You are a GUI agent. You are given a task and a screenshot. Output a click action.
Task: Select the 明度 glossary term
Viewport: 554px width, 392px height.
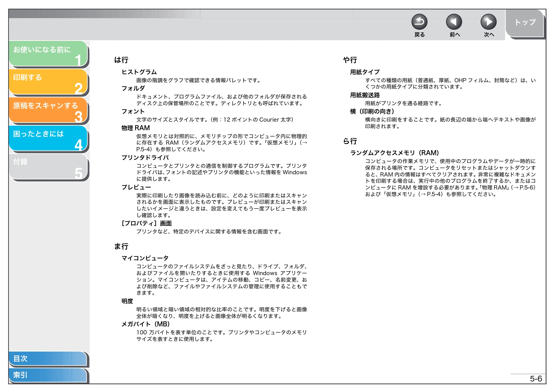click(x=127, y=301)
